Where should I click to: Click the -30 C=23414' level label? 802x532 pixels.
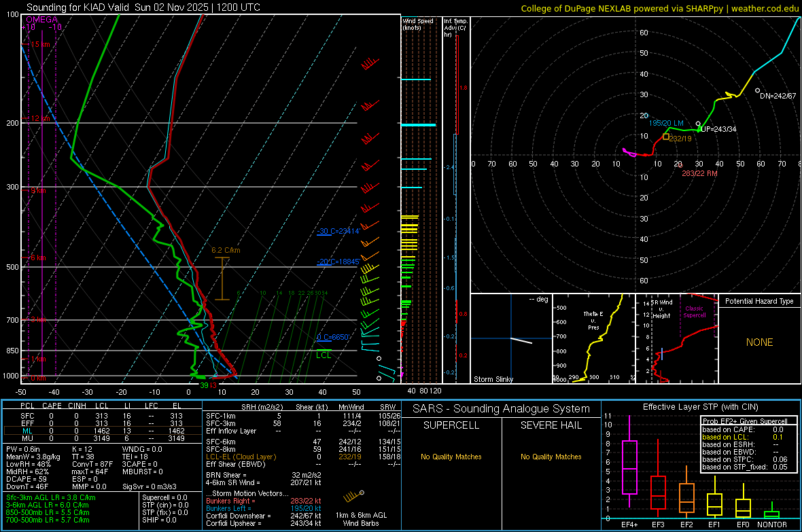pos(338,231)
